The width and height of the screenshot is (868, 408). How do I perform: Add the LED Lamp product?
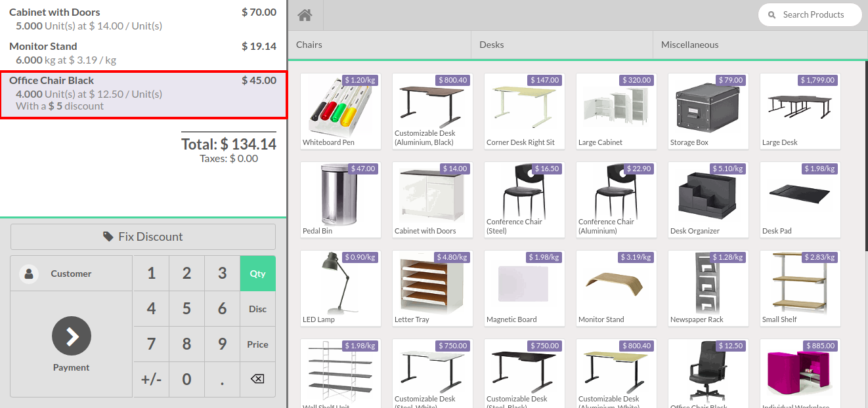[340, 288]
